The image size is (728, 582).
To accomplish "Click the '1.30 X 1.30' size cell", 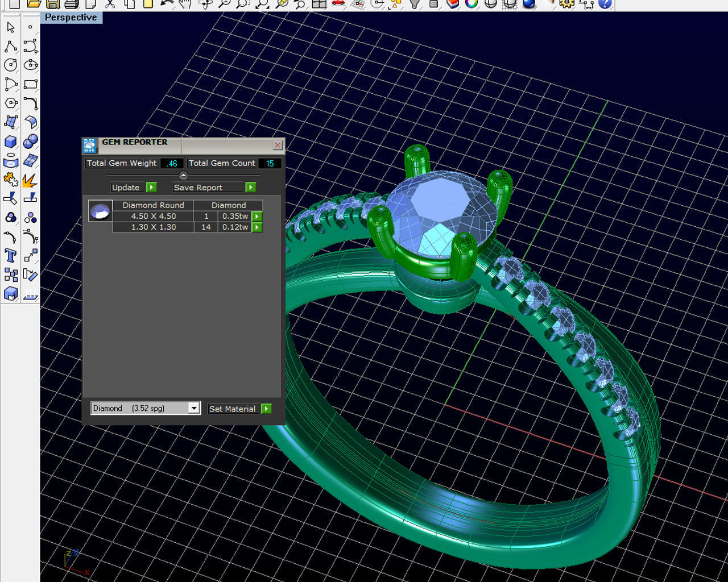I will point(153,227).
